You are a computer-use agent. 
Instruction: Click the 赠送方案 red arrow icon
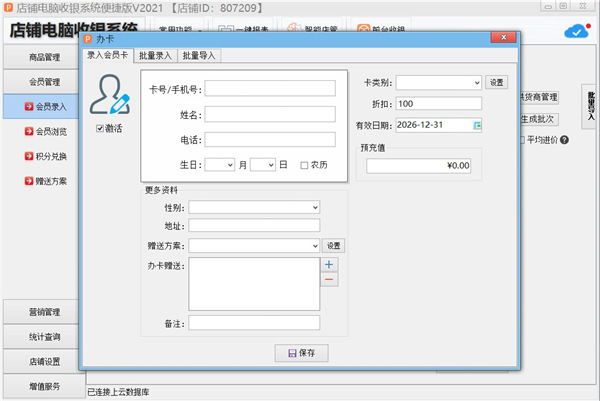pos(29,181)
